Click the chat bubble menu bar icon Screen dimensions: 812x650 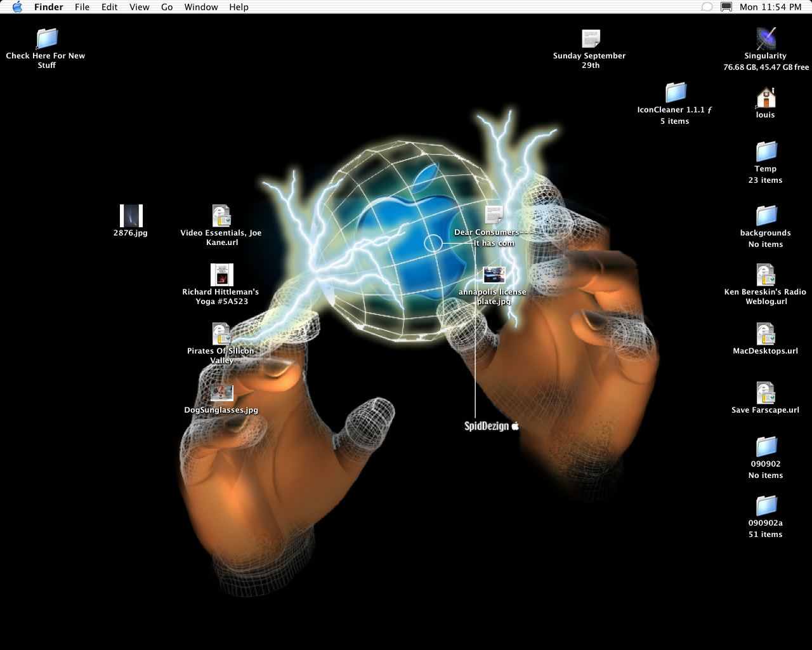point(707,7)
